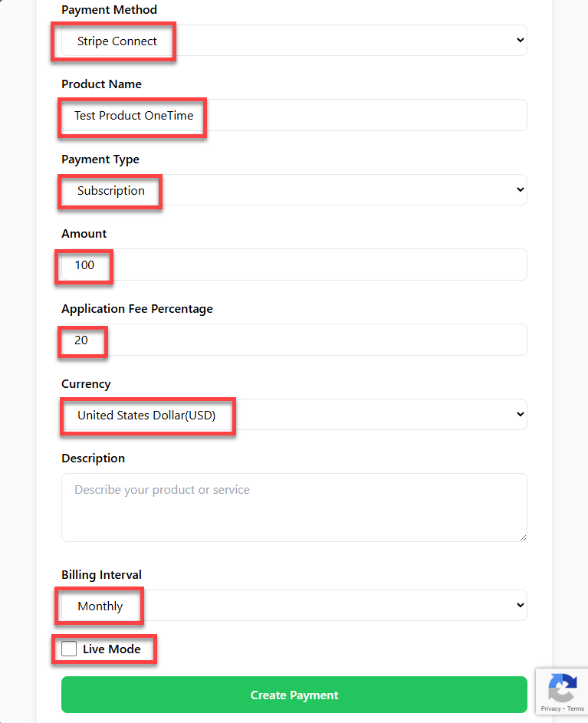This screenshot has height=723, width=588.
Task: Click the "Product Name" field label
Action: point(101,84)
